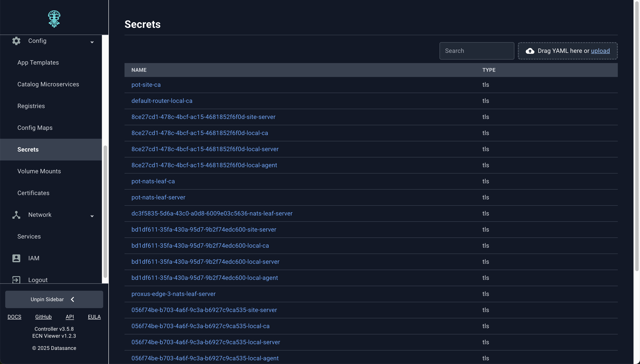This screenshot has width=640, height=364.
Task: Click the cloud upload icon in YAML area
Action: coord(530,51)
